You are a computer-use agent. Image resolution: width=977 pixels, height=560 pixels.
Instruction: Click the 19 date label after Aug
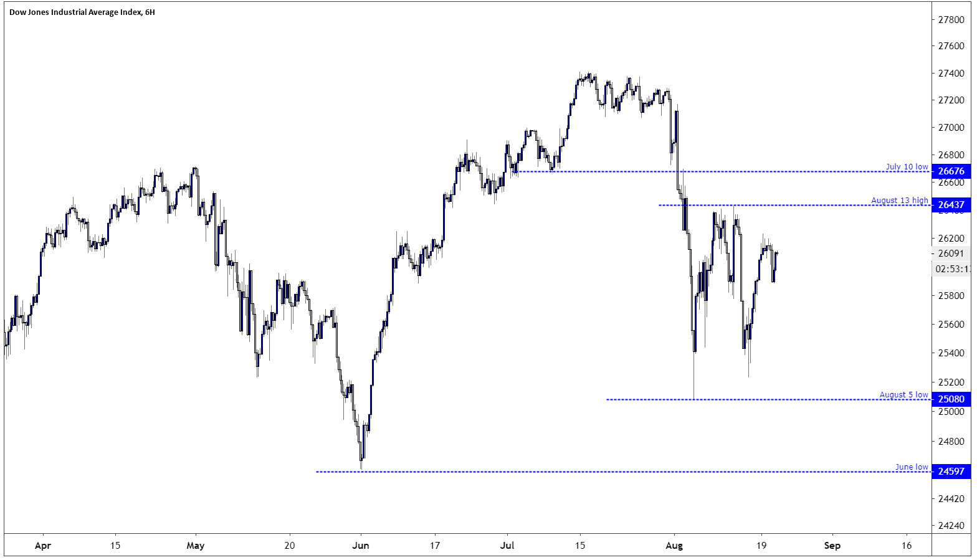[761, 546]
